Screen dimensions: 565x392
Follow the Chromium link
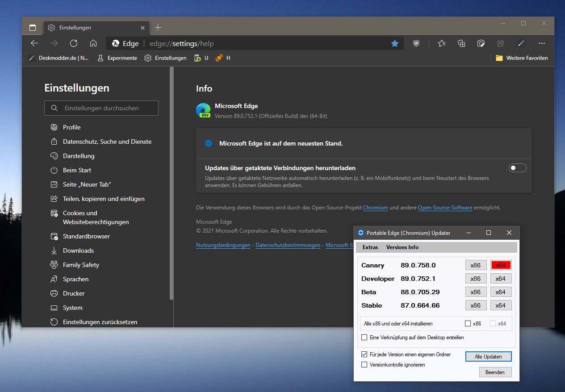[x=375, y=208]
